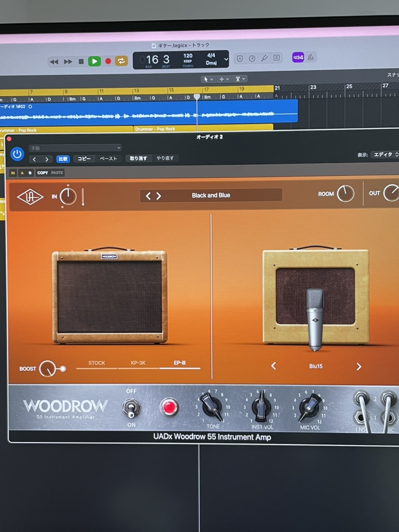Screen dimensions: 399x532
Task: Click the 取り消す undo button
Action: coord(138,158)
